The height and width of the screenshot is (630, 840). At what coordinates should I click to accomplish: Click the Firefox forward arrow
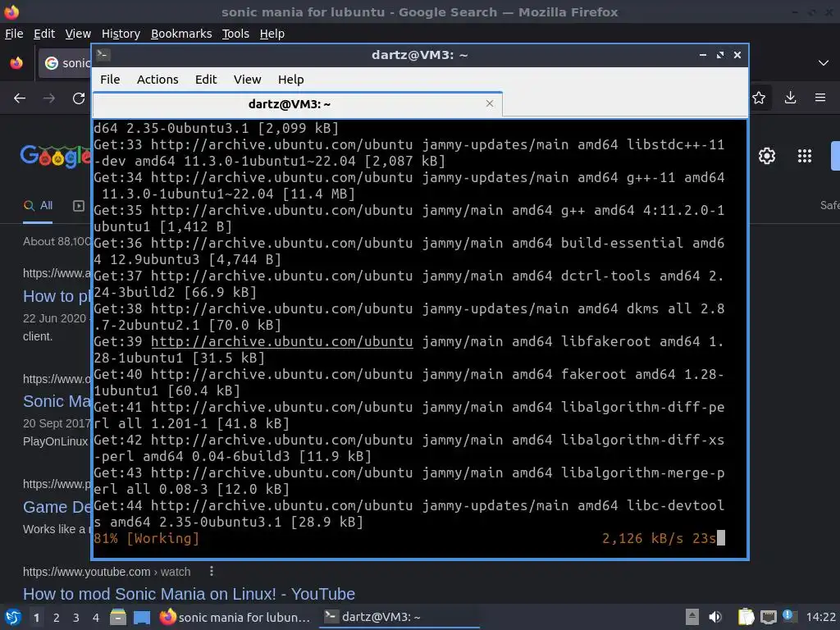pos(49,98)
